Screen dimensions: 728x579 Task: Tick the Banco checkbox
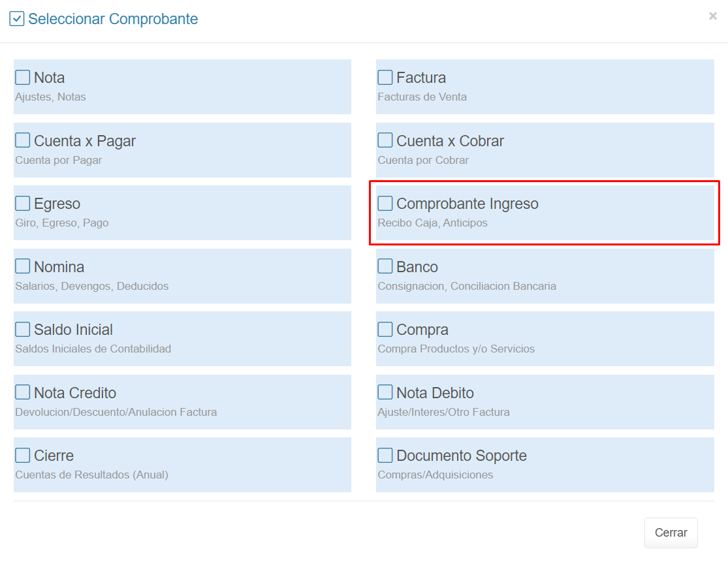[385, 266]
